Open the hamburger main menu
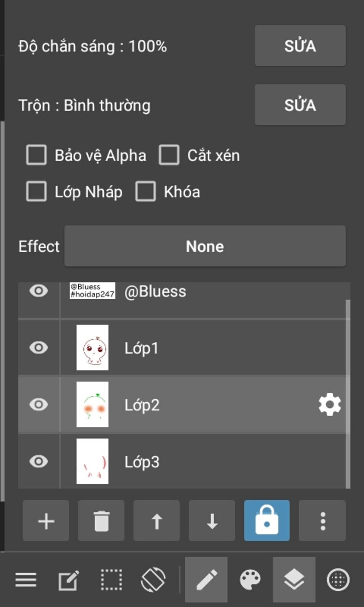This screenshot has height=607, width=364. point(26,580)
